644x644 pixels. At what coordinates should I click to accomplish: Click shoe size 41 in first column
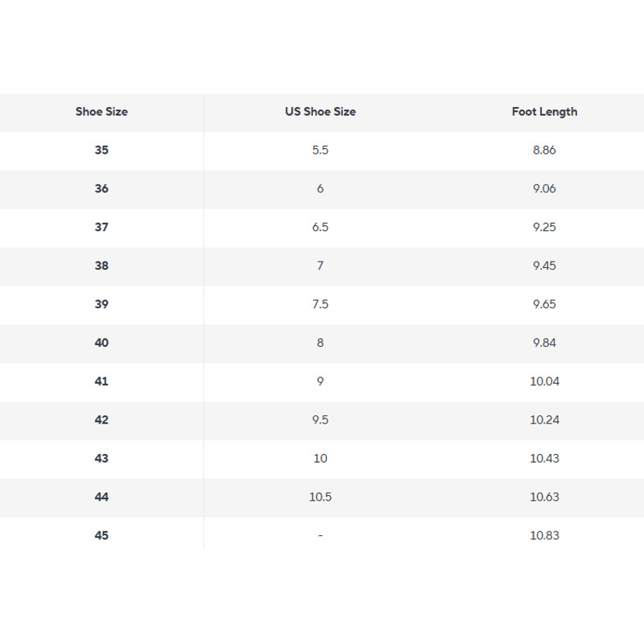pos(101,382)
